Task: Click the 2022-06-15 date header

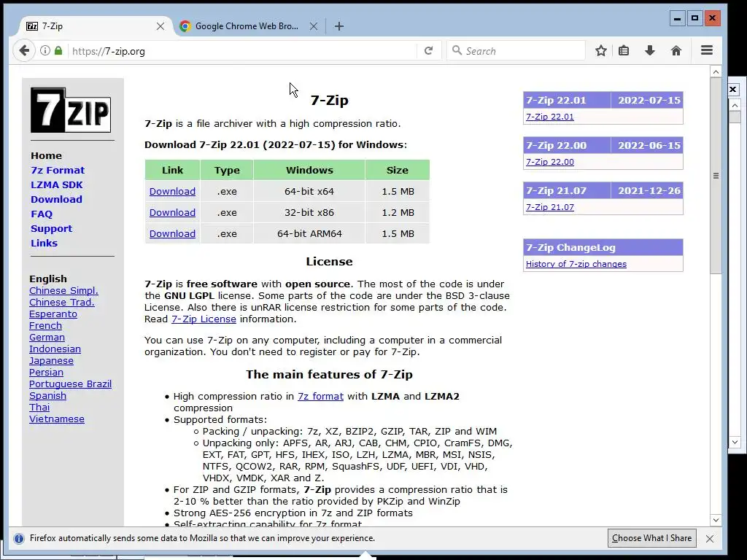Action: pos(649,145)
